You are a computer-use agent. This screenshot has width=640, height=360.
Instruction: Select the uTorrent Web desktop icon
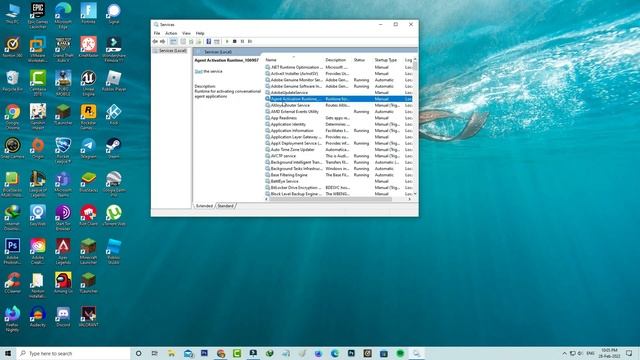point(113,216)
